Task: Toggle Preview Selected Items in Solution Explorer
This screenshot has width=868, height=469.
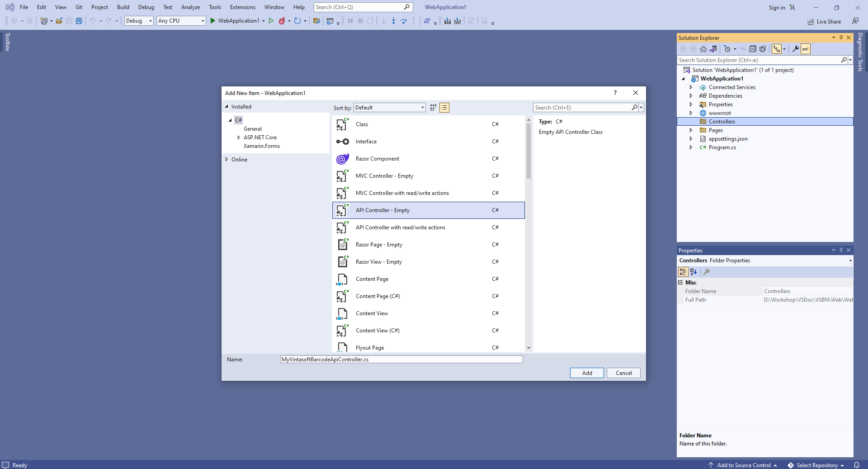Action: point(806,49)
